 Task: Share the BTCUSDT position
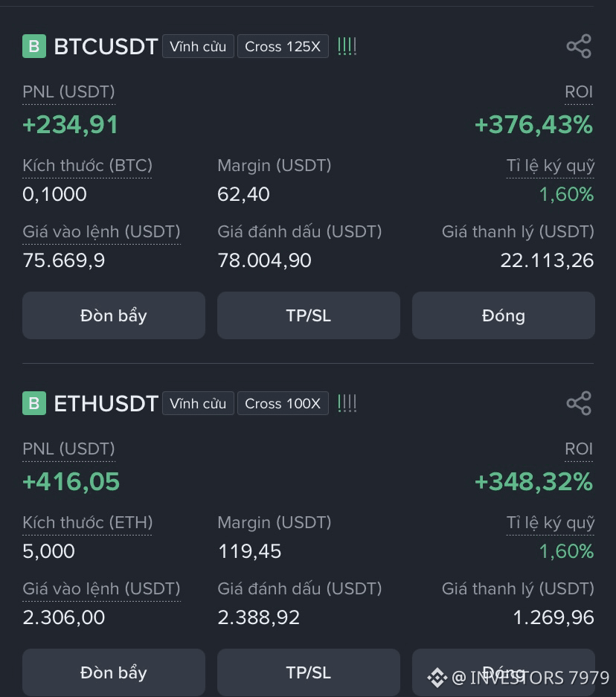579,46
